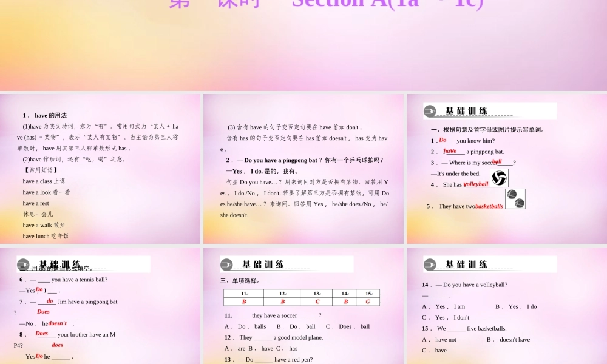Click the dashed underline beneath 基础训练 title
The height and width of the screenshot is (364, 607).
point(486,115)
